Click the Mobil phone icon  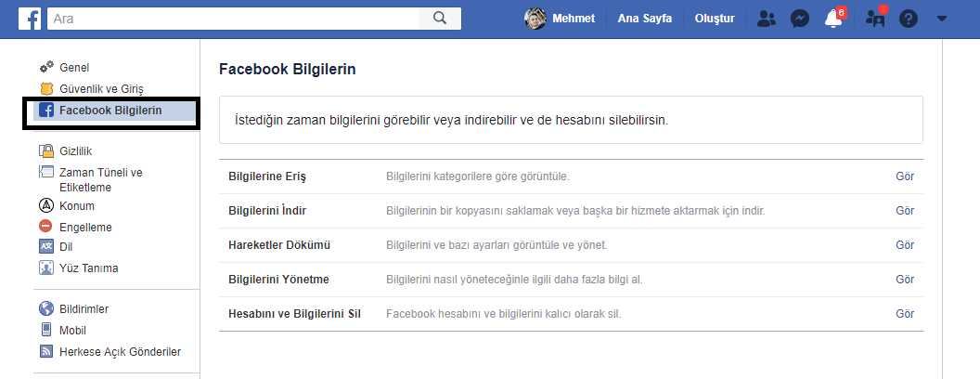[x=46, y=330]
